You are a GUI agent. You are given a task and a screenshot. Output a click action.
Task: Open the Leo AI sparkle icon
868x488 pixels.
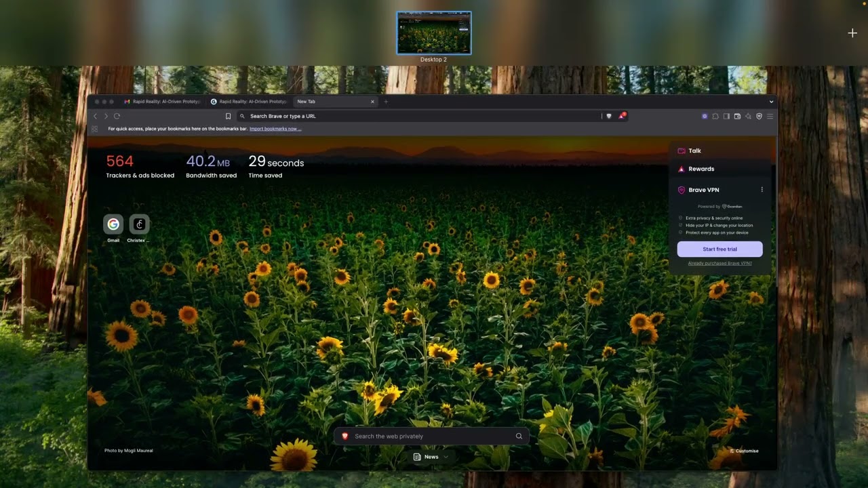[748, 116]
